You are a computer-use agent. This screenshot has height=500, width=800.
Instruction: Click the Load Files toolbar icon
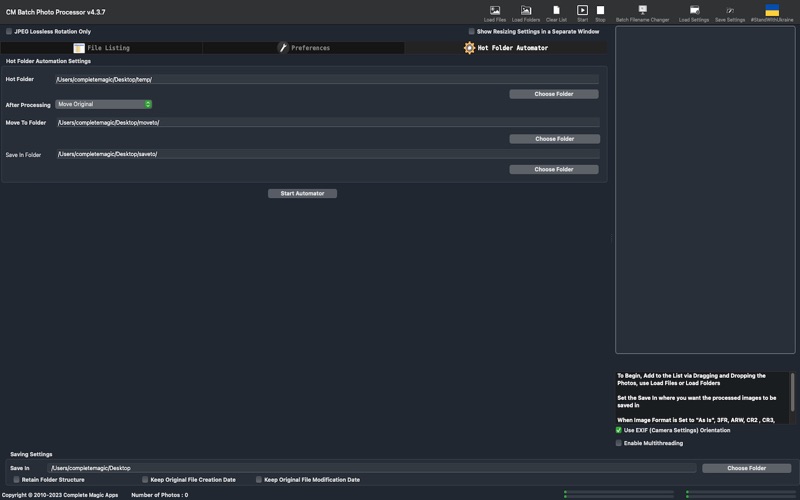494,10
